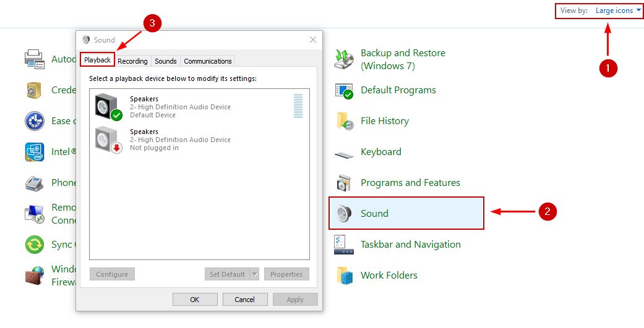Click the Properties button

click(x=286, y=274)
